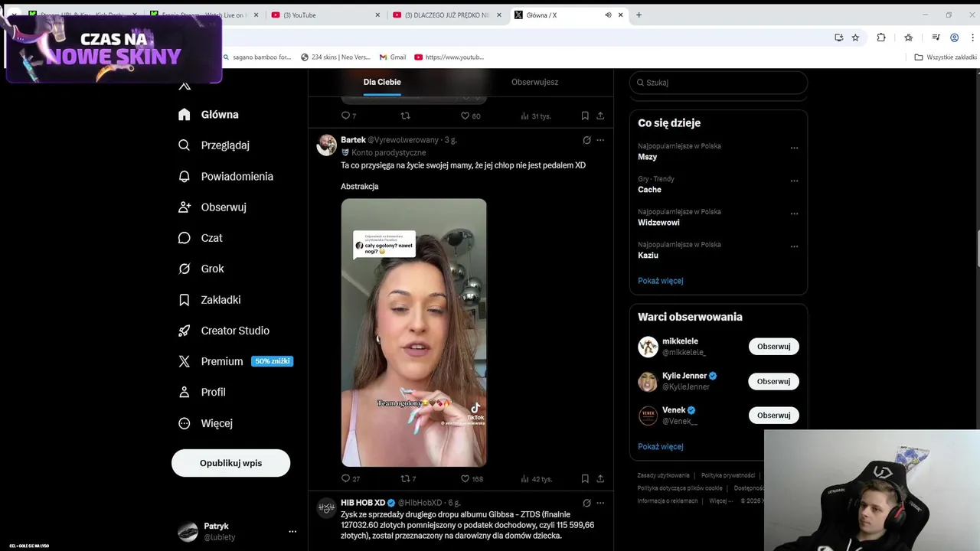Open Więcej menu in sidebar
980x551 pixels.
(205, 423)
